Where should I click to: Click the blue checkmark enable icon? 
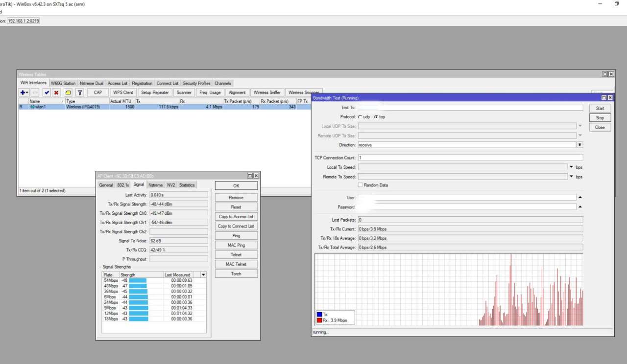tap(47, 92)
